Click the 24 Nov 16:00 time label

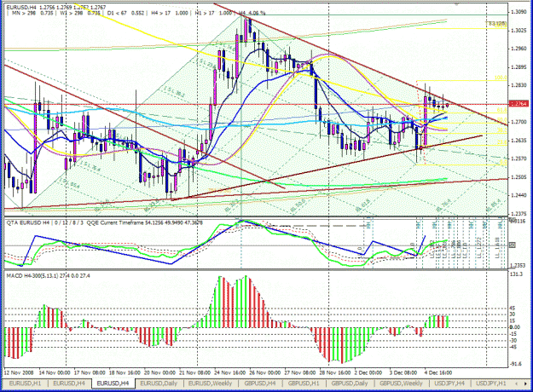tap(230, 372)
